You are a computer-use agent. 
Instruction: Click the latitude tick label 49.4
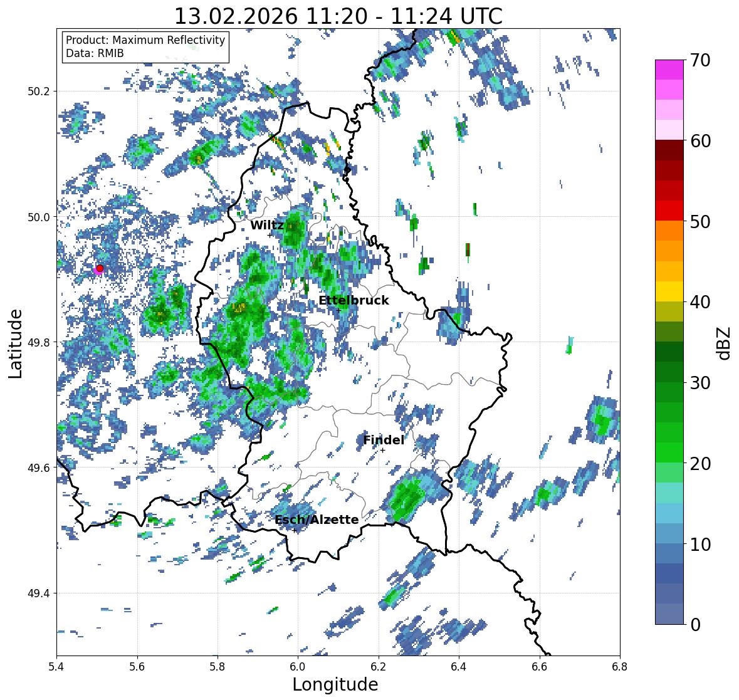pos(39,593)
